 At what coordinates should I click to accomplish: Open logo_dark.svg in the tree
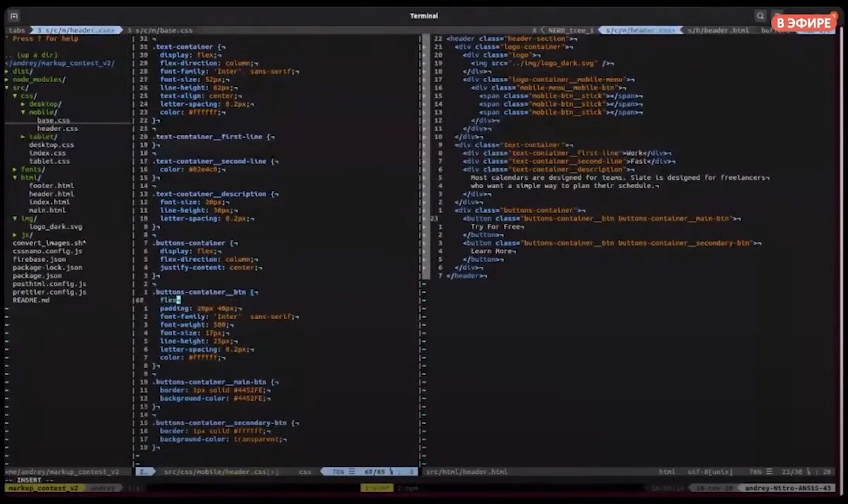(x=55, y=227)
